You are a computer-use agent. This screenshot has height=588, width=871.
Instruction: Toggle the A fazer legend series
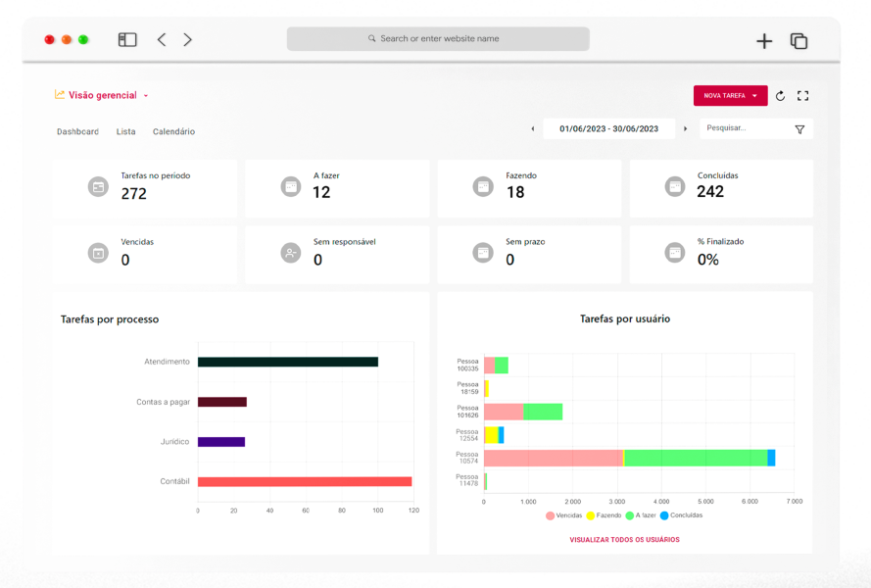pyautogui.click(x=640, y=515)
